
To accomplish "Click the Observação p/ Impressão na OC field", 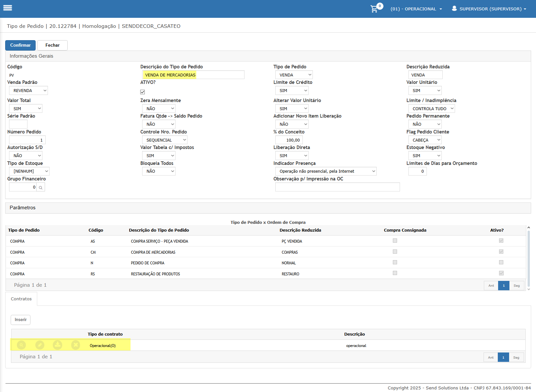I will 337,187.
